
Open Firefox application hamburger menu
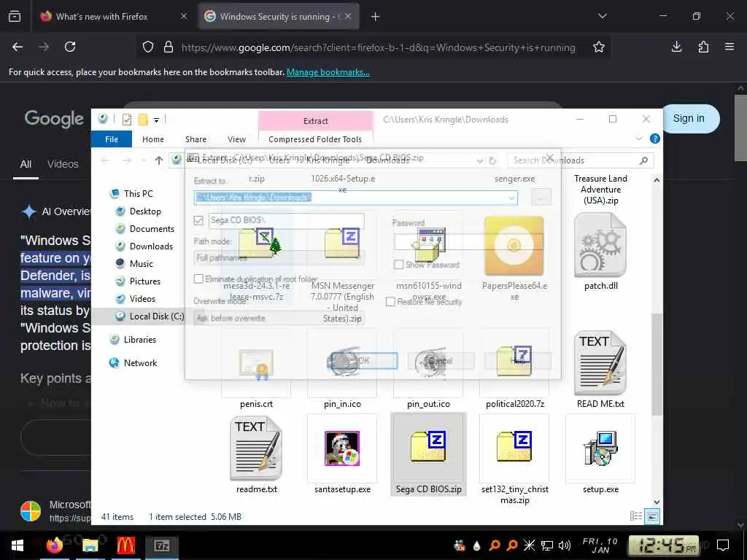tap(729, 47)
